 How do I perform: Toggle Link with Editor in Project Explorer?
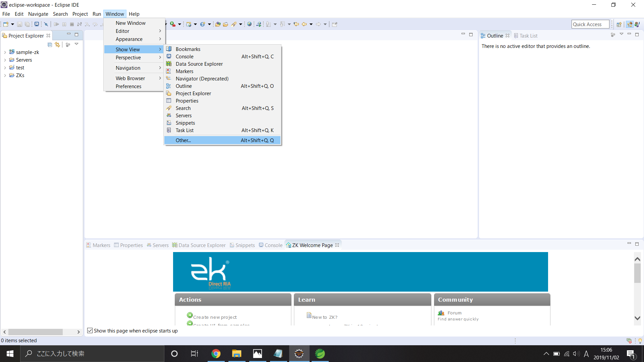[57, 45]
